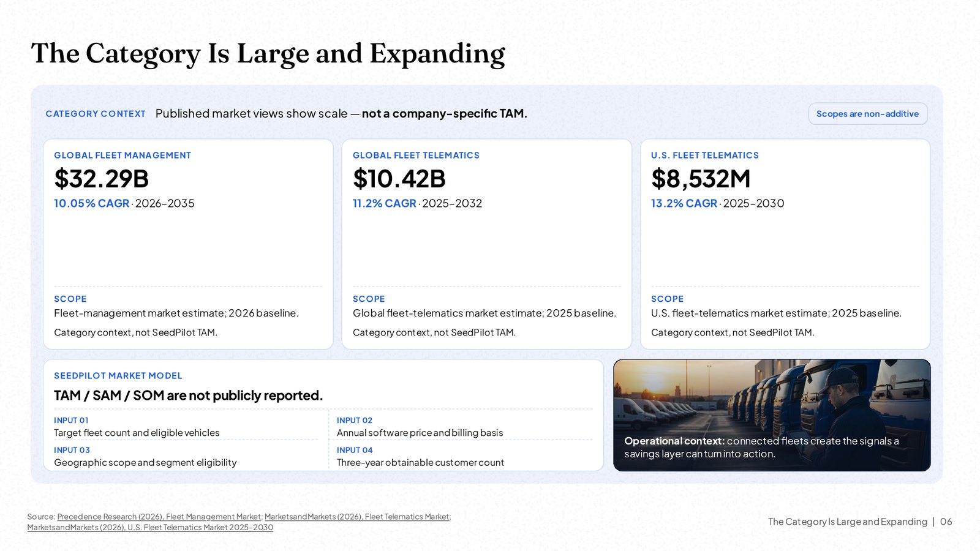Click 'Target fleet count and eligible vehicles' input
This screenshot has height=551, width=980.
click(137, 433)
